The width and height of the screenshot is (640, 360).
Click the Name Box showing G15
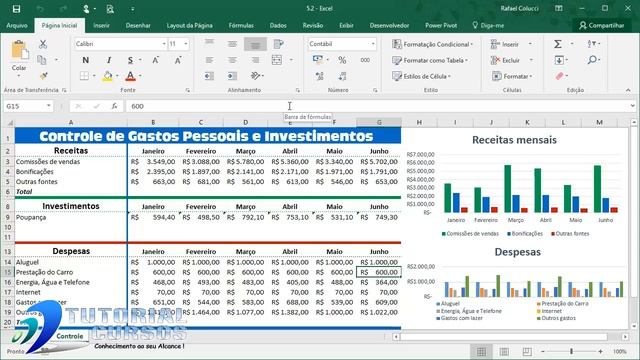(28, 106)
